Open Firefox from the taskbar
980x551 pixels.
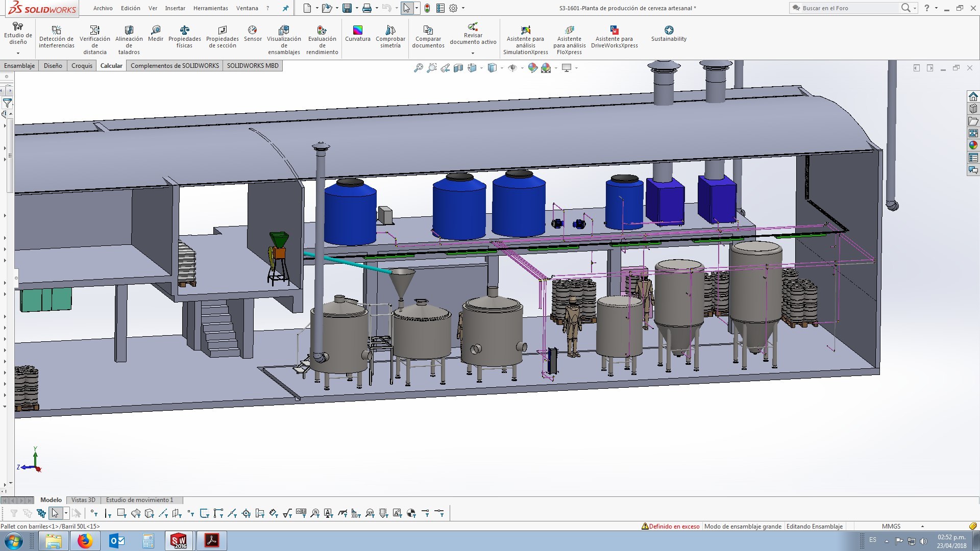click(x=85, y=541)
